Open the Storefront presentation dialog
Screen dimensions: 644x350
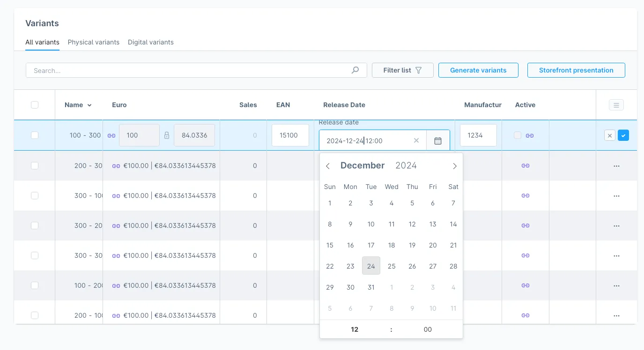576,70
